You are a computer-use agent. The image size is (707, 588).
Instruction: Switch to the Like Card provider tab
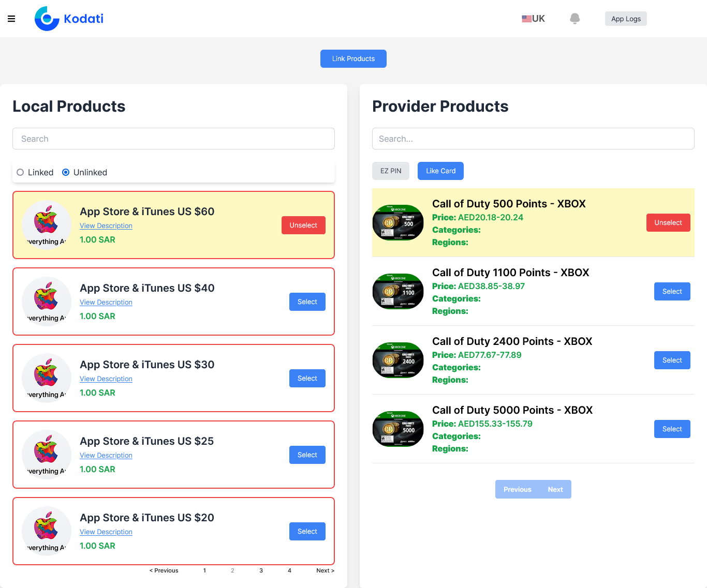[440, 171]
